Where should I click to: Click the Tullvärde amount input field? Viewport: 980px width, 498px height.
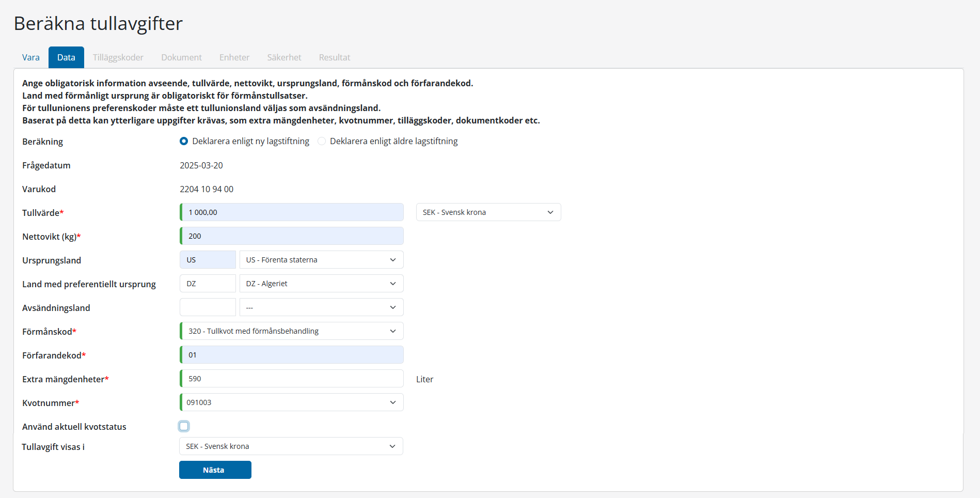[x=292, y=212]
